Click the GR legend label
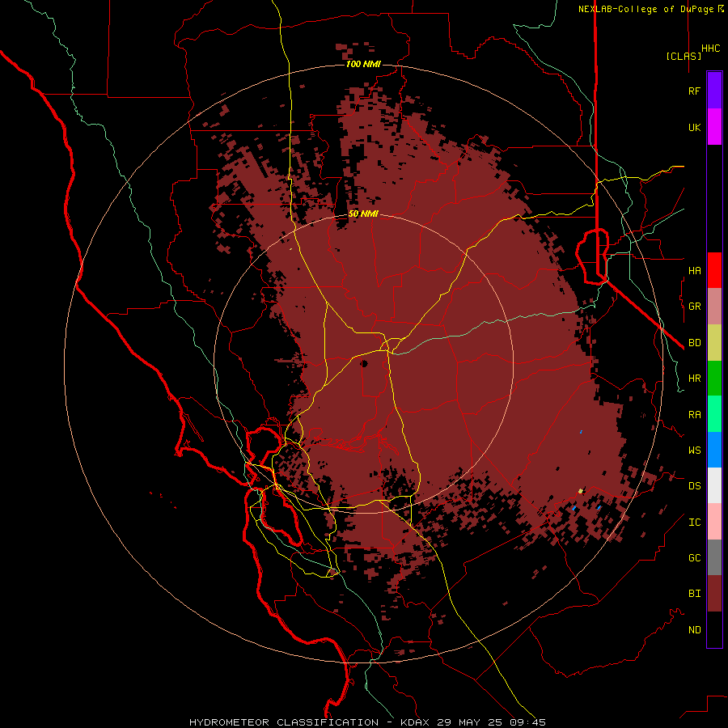The height and width of the screenshot is (728, 728). pos(694,307)
